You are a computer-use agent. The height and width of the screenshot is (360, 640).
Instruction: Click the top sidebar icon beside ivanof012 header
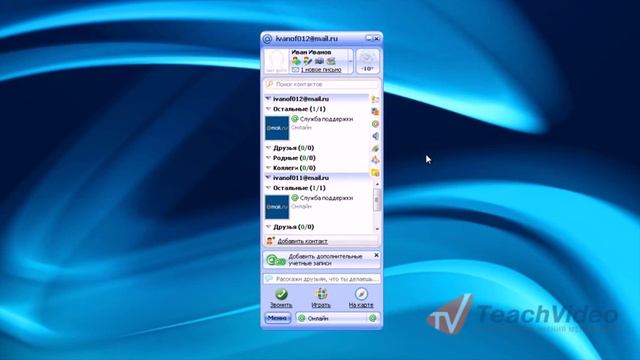tap(375, 99)
